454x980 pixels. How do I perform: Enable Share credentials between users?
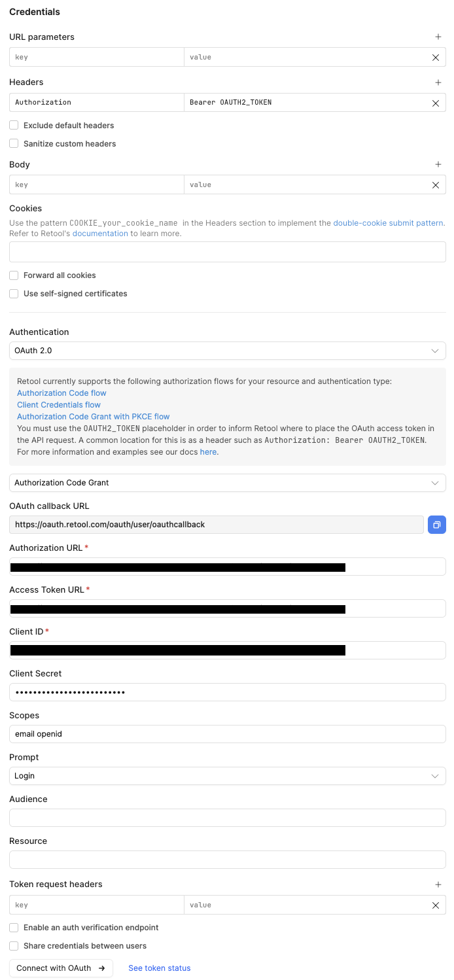pyautogui.click(x=14, y=946)
